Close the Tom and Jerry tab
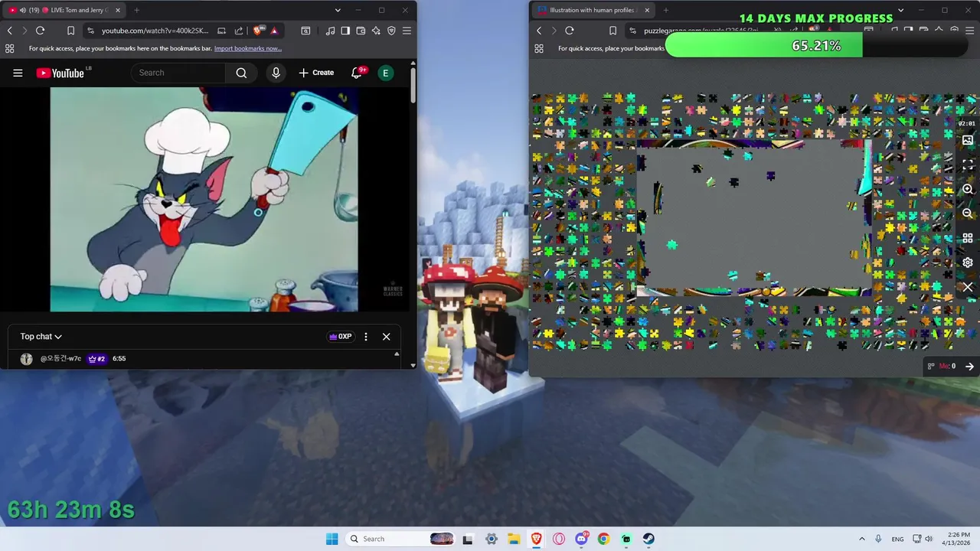This screenshot has width=980, height=551. 118,10
